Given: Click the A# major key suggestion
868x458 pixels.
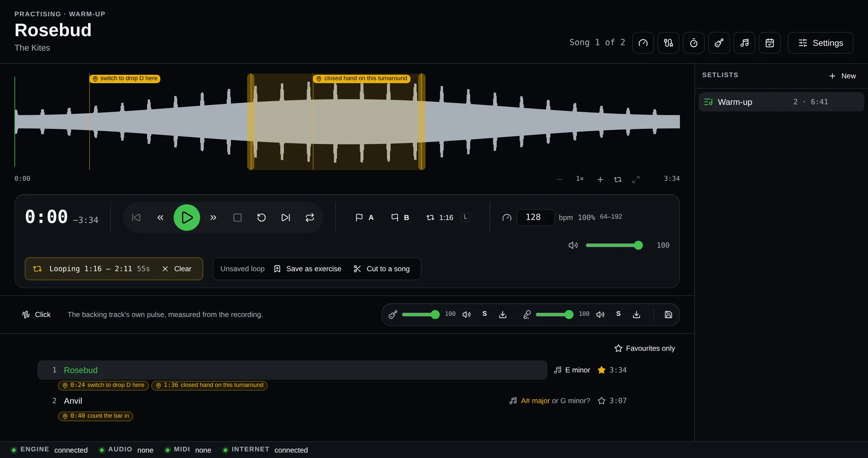Looking at the screenshot, I should coord(535,401).
